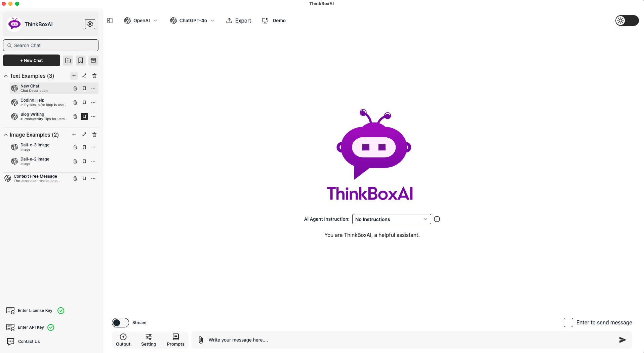This screenshot has height=353, width=644.
Task: Check Enter to send message box
Action: coord(568,322)
